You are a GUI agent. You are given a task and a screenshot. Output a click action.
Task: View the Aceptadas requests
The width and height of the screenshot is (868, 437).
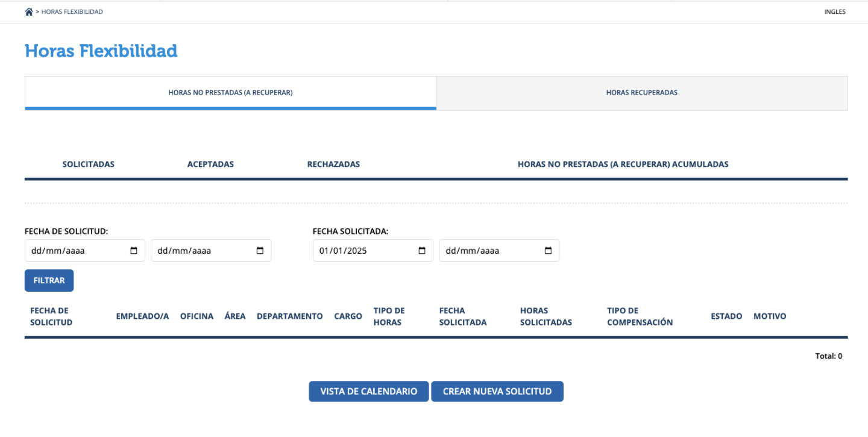pos(210,164)
